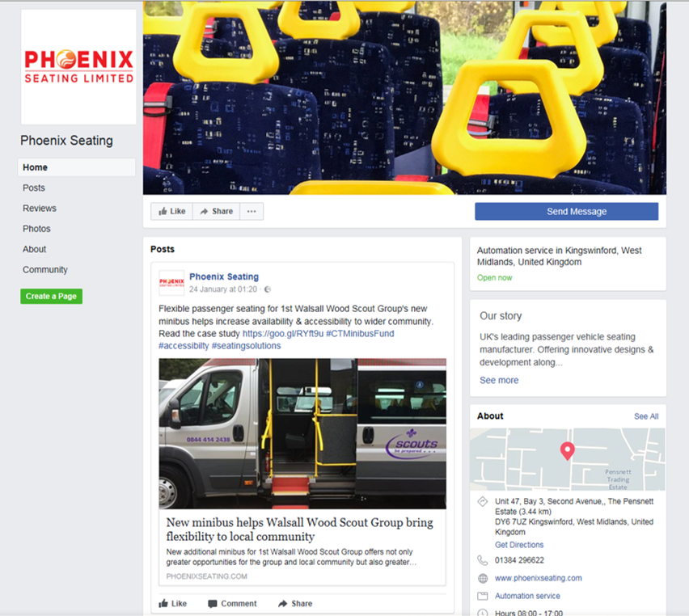Click the thumbs-up Like under the post
This screenshot has height=616, width=689.
coord(163,603)
